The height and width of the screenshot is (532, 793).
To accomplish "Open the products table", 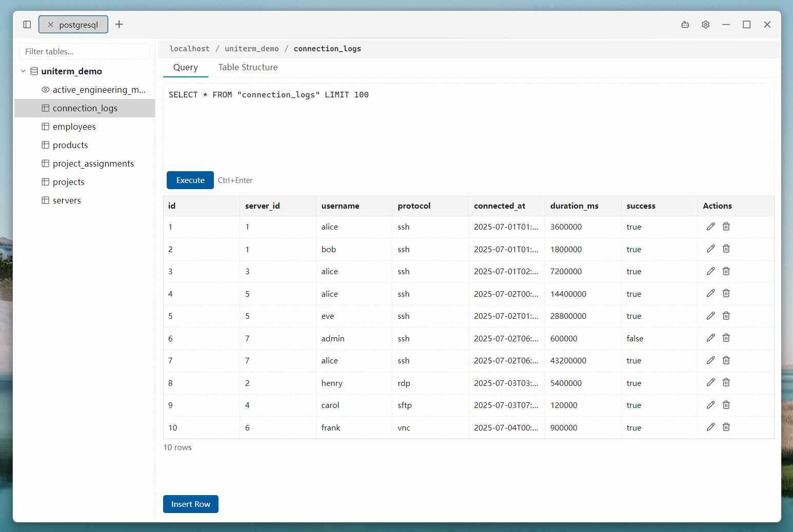I will pos(85,145).
